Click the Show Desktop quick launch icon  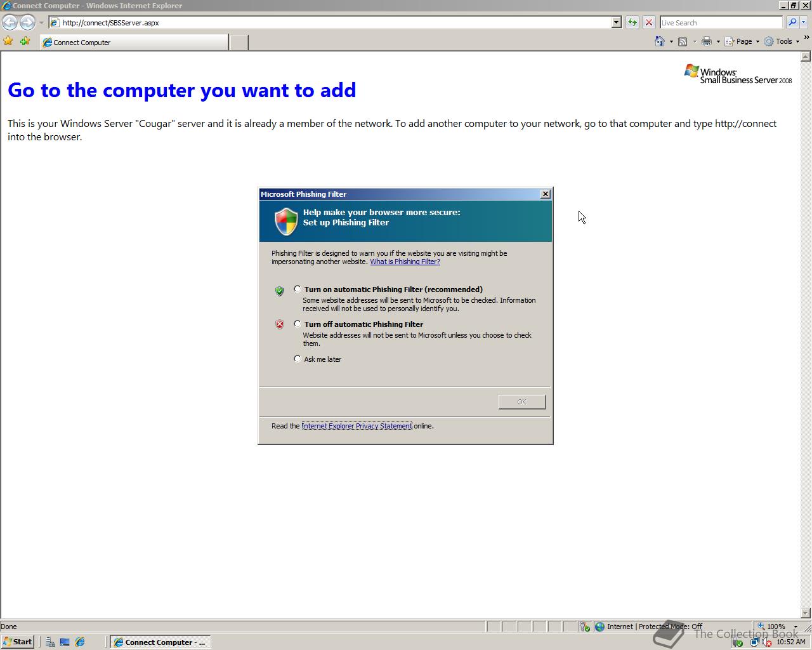point(65,642)
